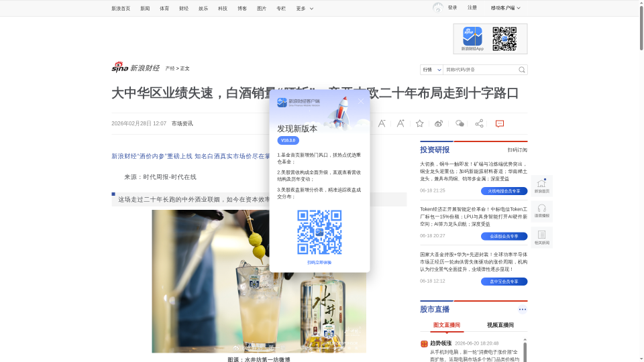Image resolution: width=644 pixels, height=362 pixels.
Task: Click the 趋势领涨 author avatar
Action: [424, 343]
